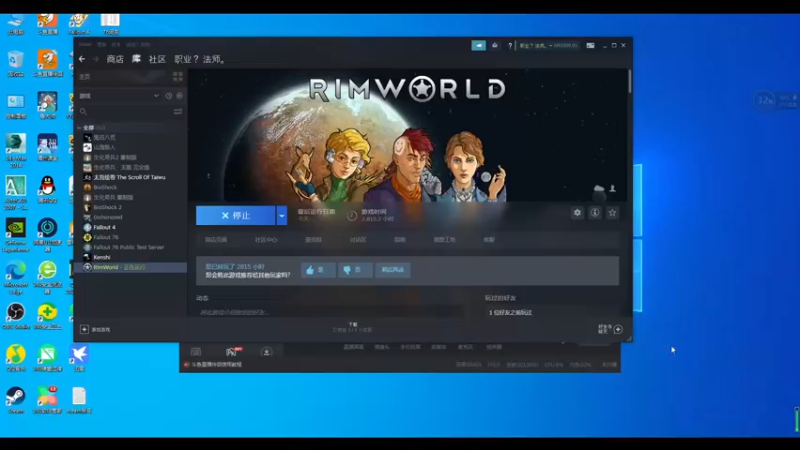Image resolution: width=800 pixels, height=450 pixels.
Task: Click highlighted middle icon in rear window
Action: (x=233, y=352)
